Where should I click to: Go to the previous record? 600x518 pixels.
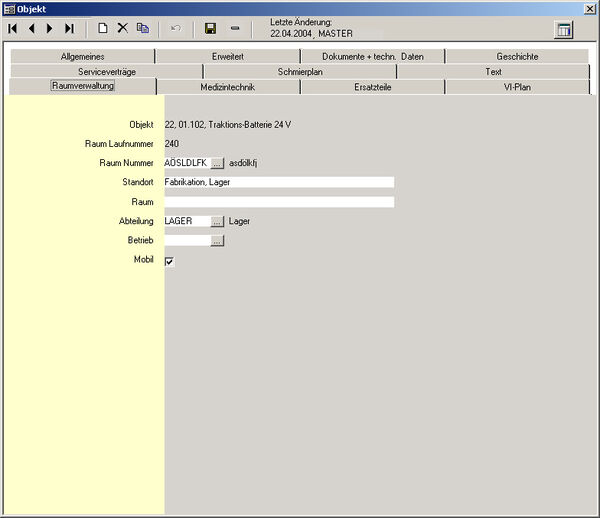[x=31, y=28]
